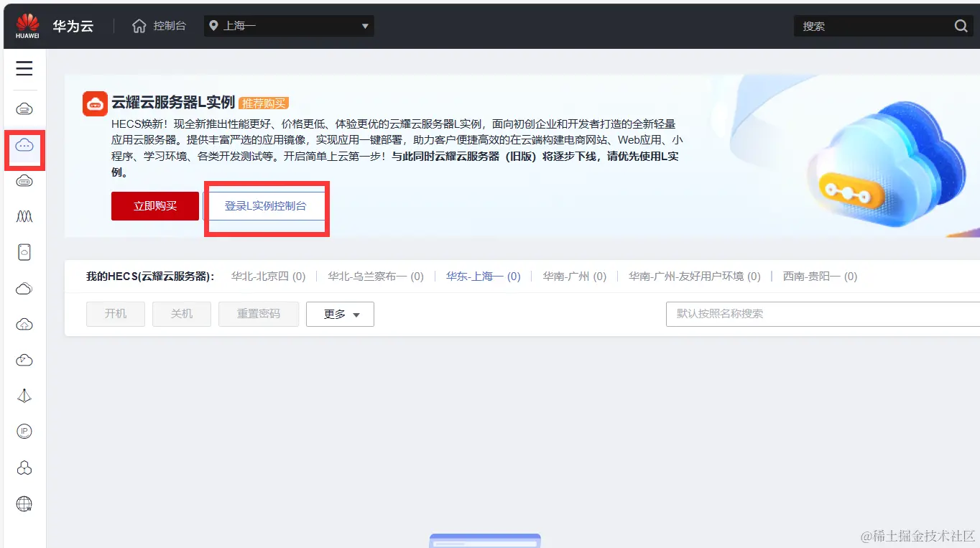980x548 pixels.
Task: Click the overlapping double cloud sidebar icon
Action: coord(24,288)
